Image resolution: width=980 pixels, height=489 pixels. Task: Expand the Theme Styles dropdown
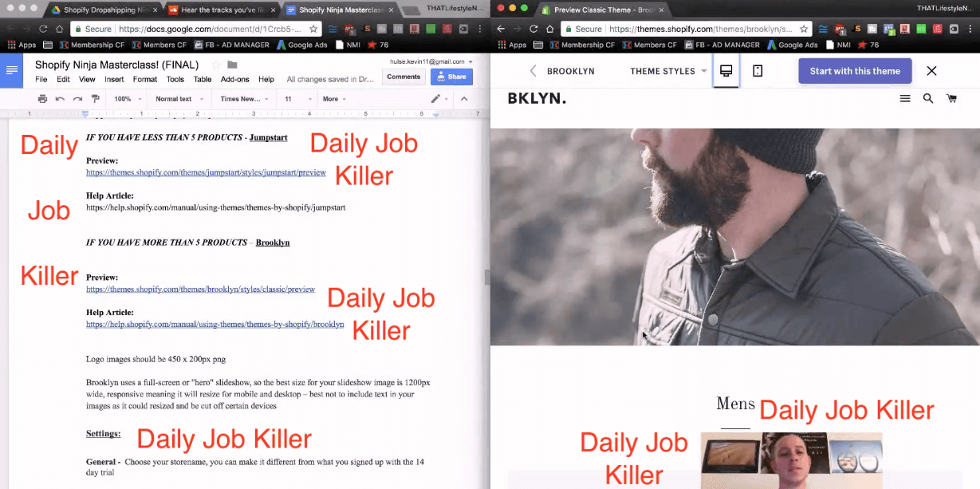(668, 71)
